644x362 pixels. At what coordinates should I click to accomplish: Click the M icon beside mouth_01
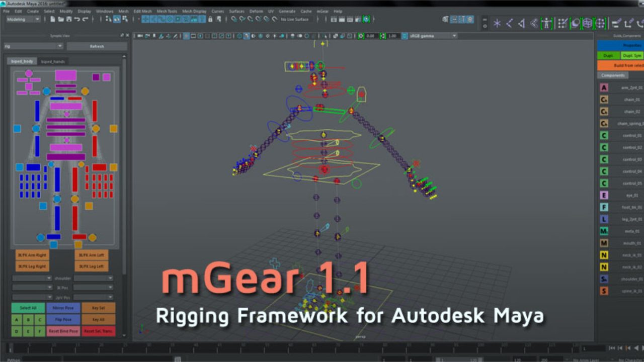(604, 243)
